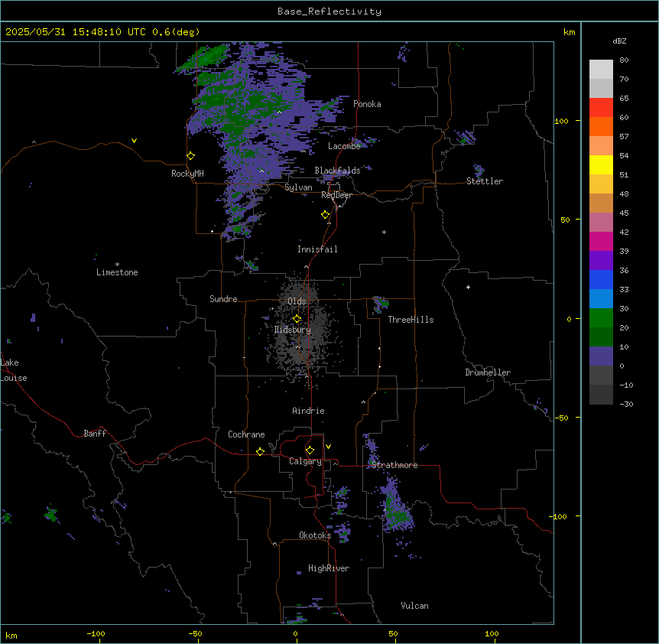
Task: Select the Lake Louise label
Action: (x=14, y=370)
